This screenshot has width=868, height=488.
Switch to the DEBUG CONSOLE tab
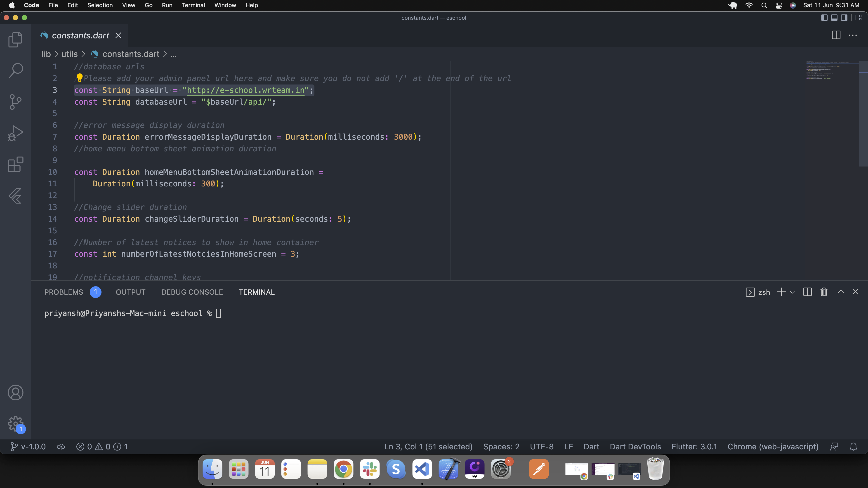coord(192,292)
